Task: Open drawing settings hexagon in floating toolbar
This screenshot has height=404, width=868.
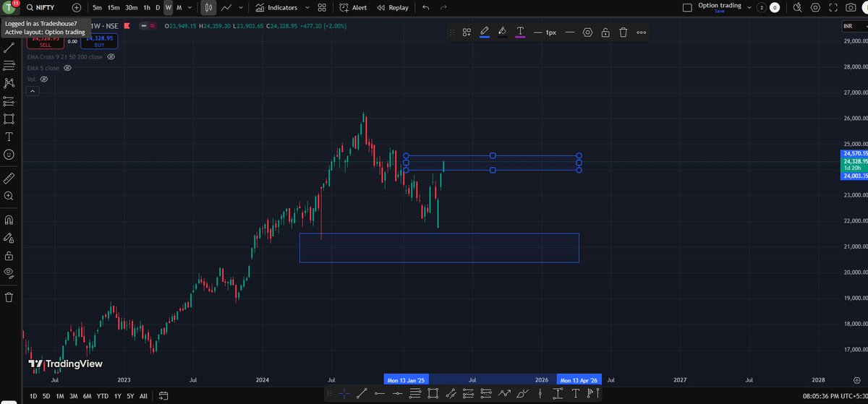Action: pos(587,33)
